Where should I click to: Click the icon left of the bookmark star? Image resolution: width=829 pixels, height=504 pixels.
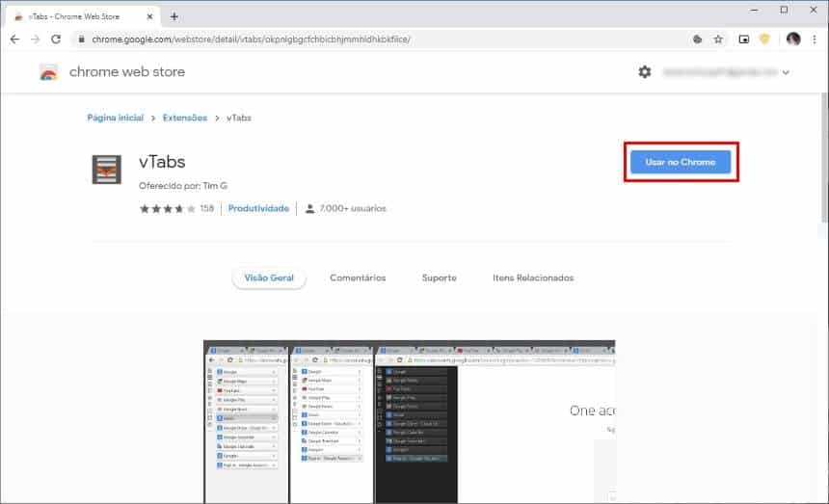[697, 40]
